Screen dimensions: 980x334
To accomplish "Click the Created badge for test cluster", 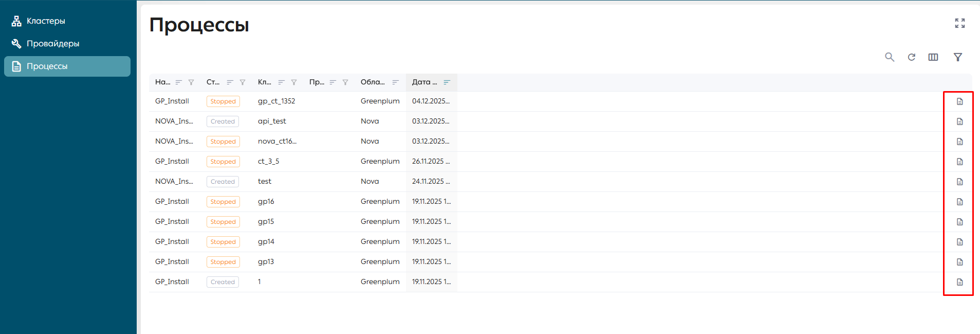I will coord(223,182).
